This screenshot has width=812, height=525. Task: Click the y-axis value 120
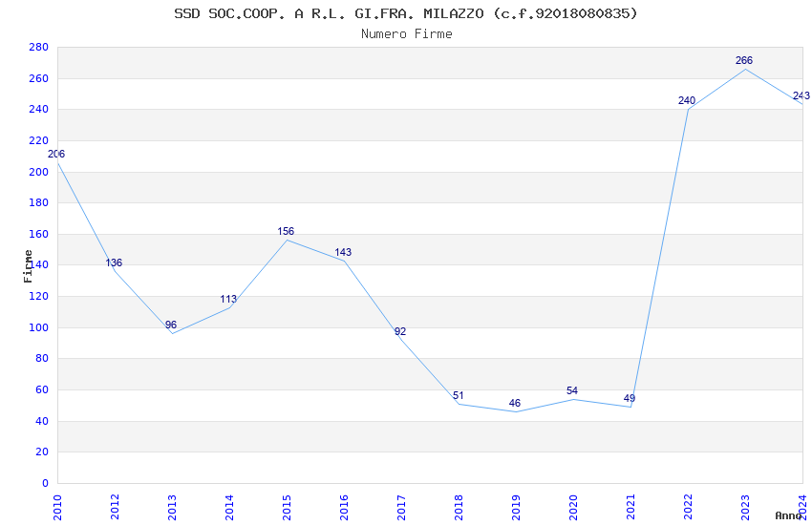[x=39, y=296]
